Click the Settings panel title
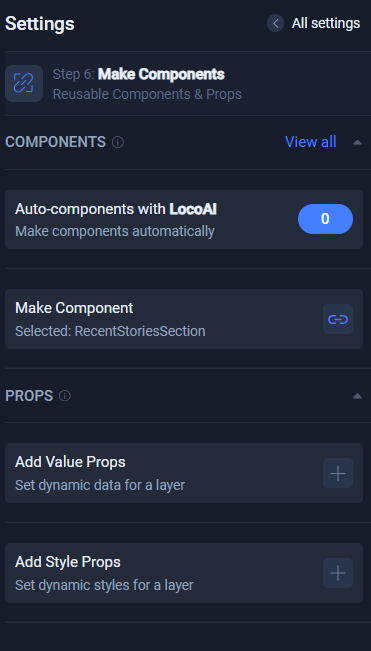 40,24
